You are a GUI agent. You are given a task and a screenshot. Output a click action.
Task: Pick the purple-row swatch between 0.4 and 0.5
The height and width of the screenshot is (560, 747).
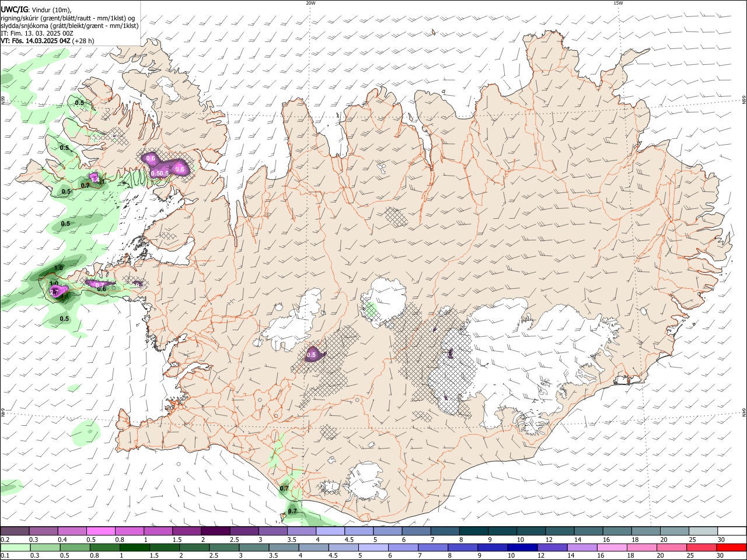coord(72,531)
